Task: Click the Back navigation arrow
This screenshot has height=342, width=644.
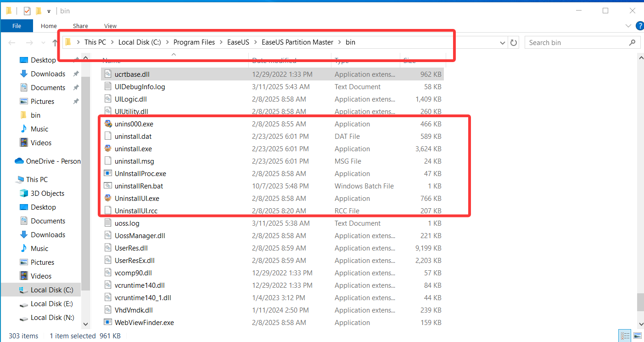Action: (x=12, y=43)
